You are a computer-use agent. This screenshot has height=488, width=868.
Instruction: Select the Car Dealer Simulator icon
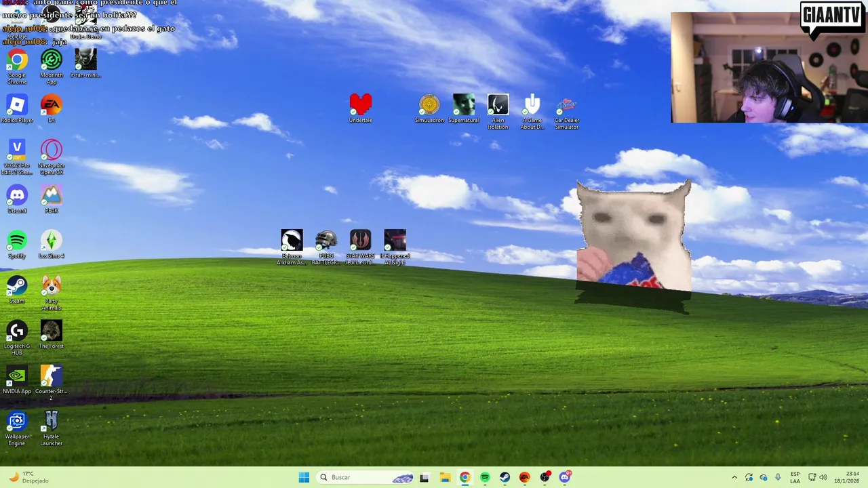567,112
